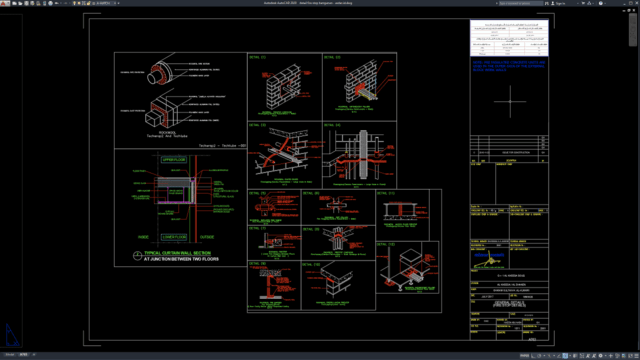Click the Autodesk network connect icon
The width and height of the screenshot is (640, 360).
tap(589, 3)
